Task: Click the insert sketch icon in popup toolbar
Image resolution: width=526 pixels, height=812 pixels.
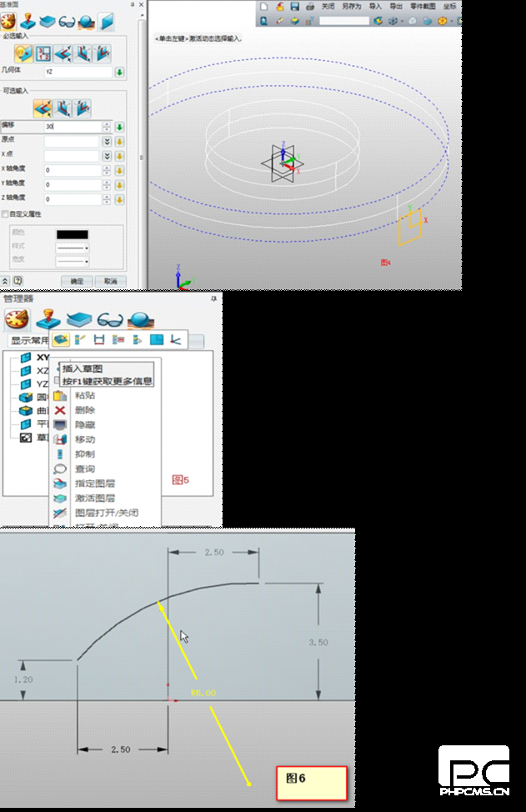Action: pos(61,340)
